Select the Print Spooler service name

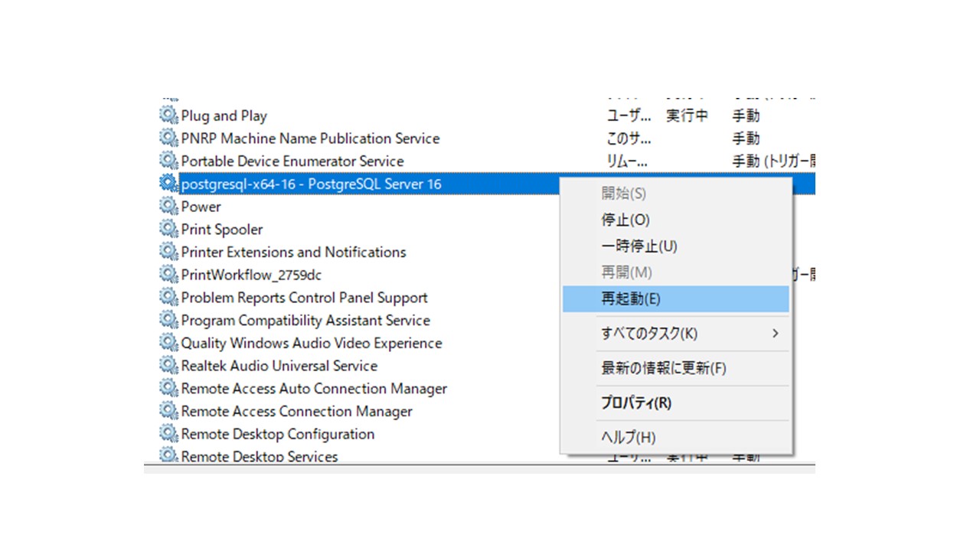click(x=222, y=230)
